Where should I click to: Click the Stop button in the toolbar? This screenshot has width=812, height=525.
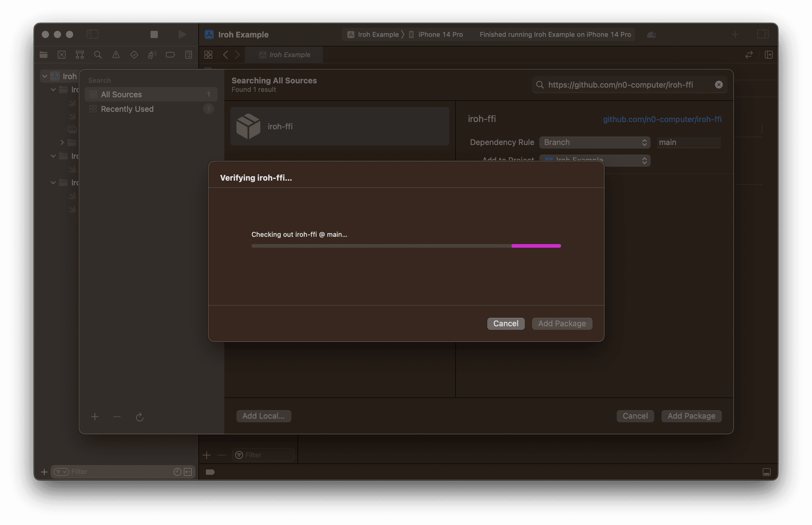[x=154, y=34]
